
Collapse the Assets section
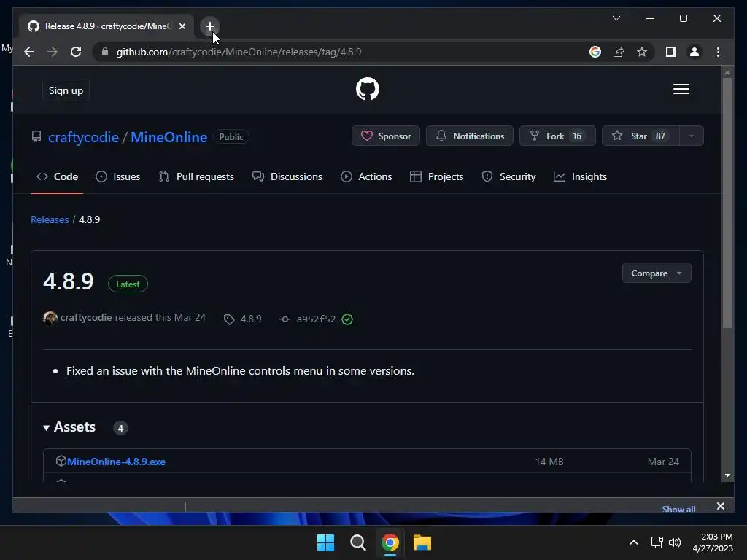[x=69, y=427]
